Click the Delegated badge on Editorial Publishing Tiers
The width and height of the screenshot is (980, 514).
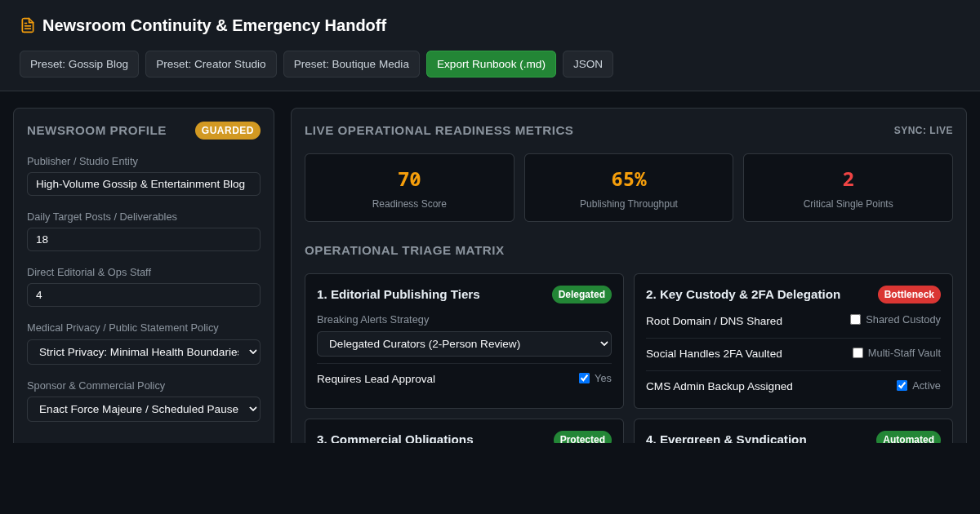[581, 295]
